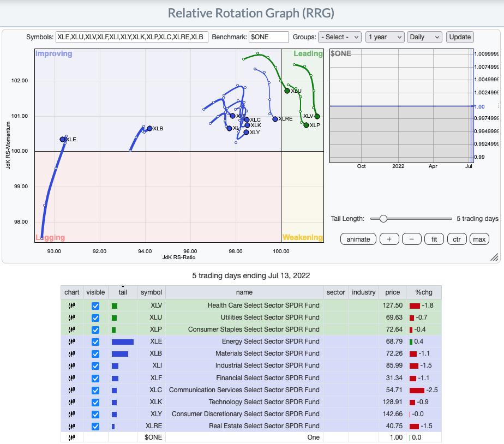The image size is (504, 444).
Task: Focus the Symbols input field
Action: point(132,37)
